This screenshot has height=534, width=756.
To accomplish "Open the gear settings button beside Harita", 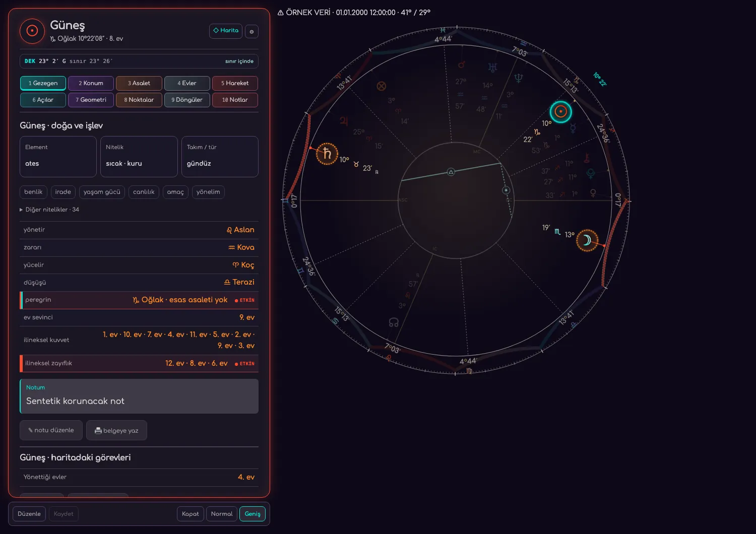I will click(251, 31).
